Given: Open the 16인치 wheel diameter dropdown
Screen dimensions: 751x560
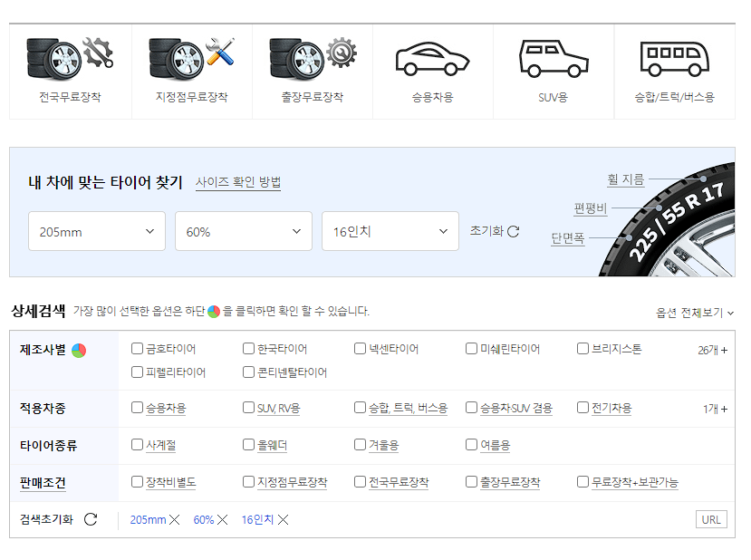Looking at the screenshot, I should pyautogui.click(x=390, y=231).
